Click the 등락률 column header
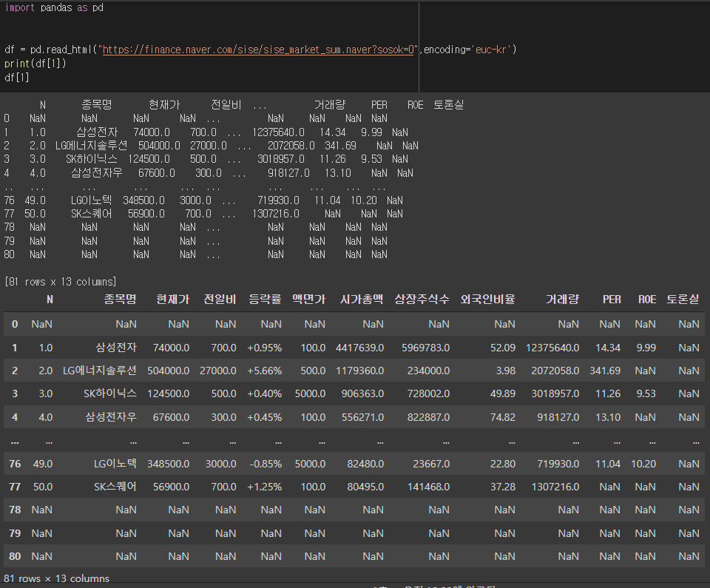Image resolution: width=710 pixels, height=588 pixels. coord(265,299)
